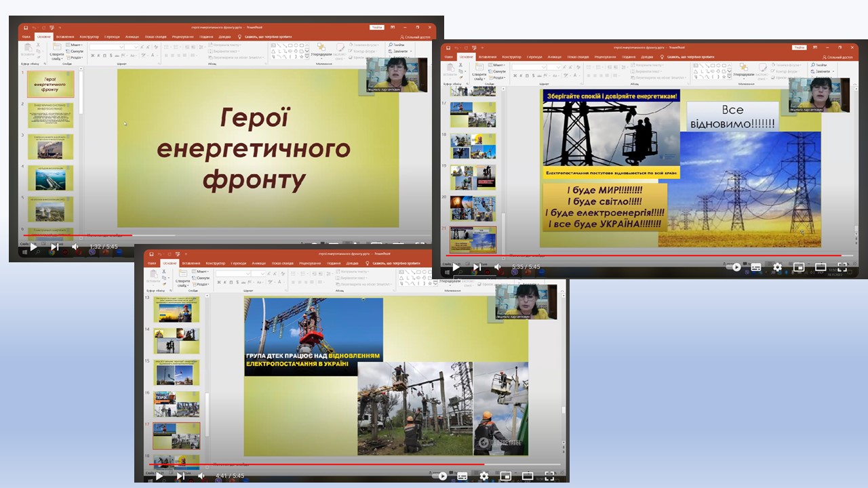868x488 pixels.
Task: Open the Конструктор tab in the title-slide PowerPoint
Action: (90, 37)
